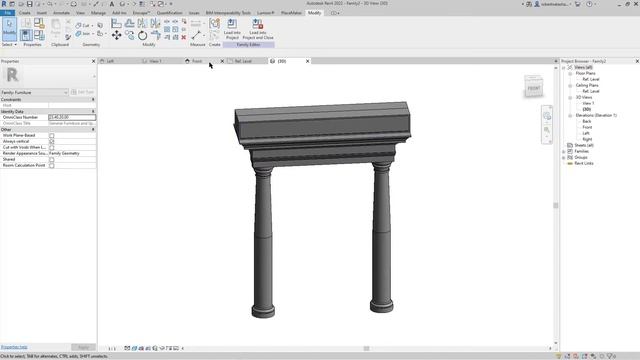This screenshot has height=360, width=640.
Task: Open the Insert ribbon tab
Action: (42, 13)
